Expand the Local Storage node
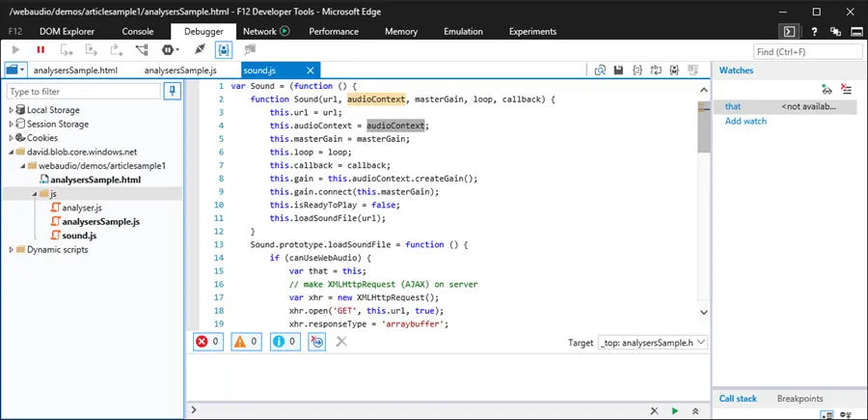 pyautogui.click(x=11, y=110)
